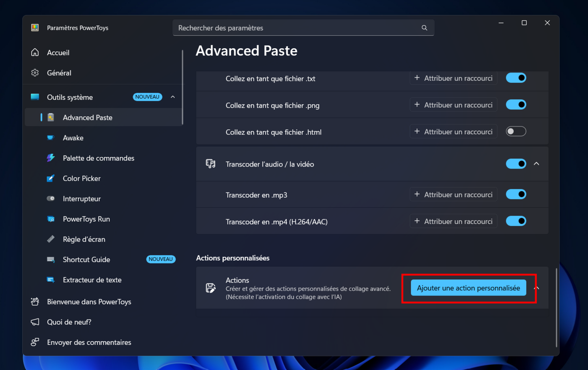Click the search magnifier icon

coord(425,28)
